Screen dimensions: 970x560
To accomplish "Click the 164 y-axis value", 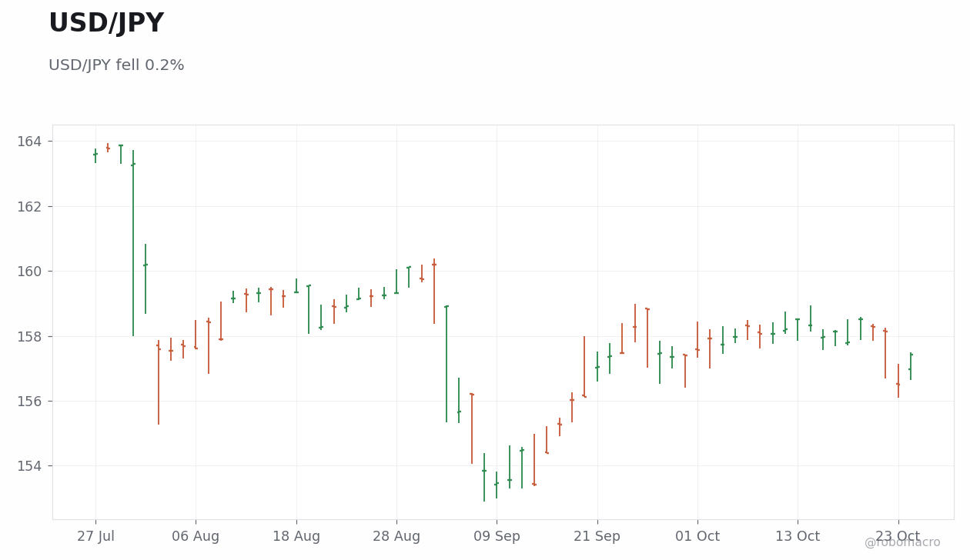I will click(29, 142).
